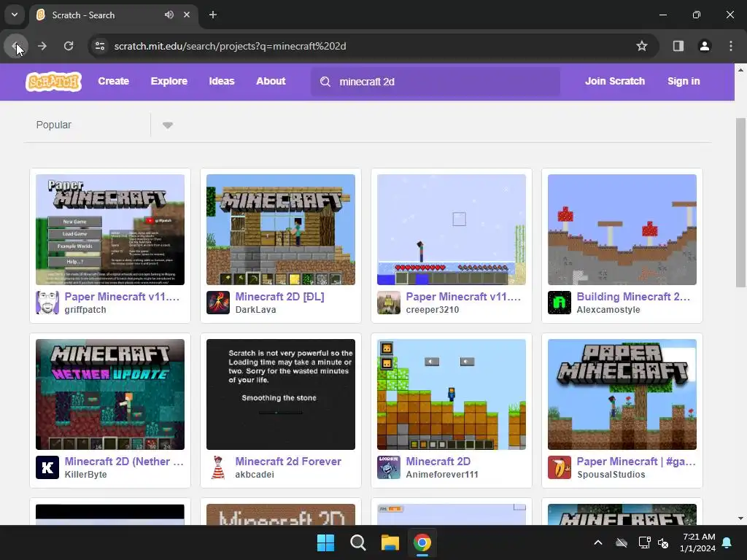Screen dimensions: 747x560
Task: Click the browser address bar URL
Action: click(230, 46)
